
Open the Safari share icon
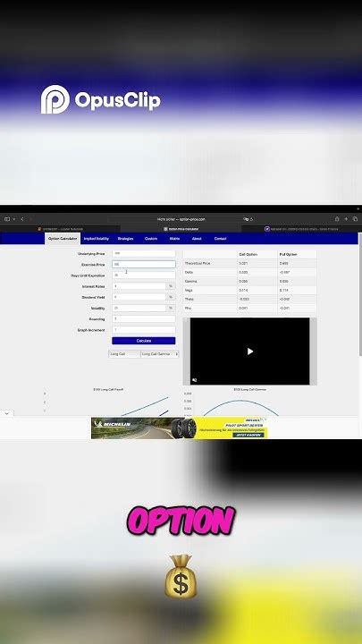pos(337,219)
